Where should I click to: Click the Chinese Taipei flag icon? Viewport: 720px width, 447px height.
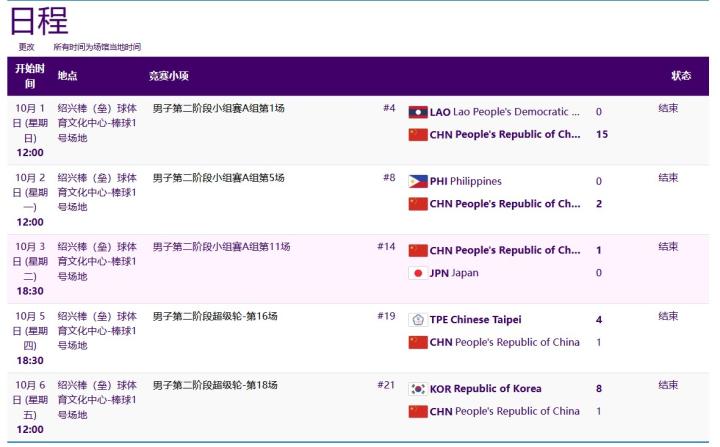pos(418,320)
